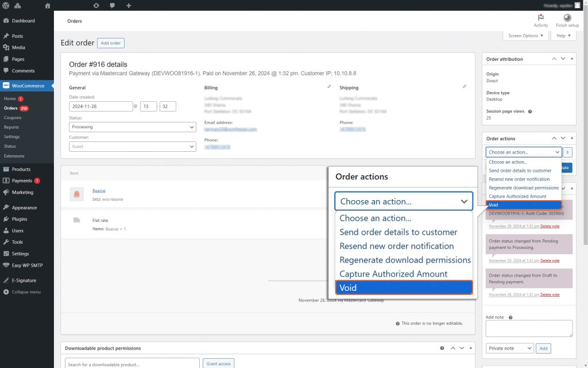This screenshot has width=588, height=368.
Task: Select Void in the action list
Action: point(524,205)
